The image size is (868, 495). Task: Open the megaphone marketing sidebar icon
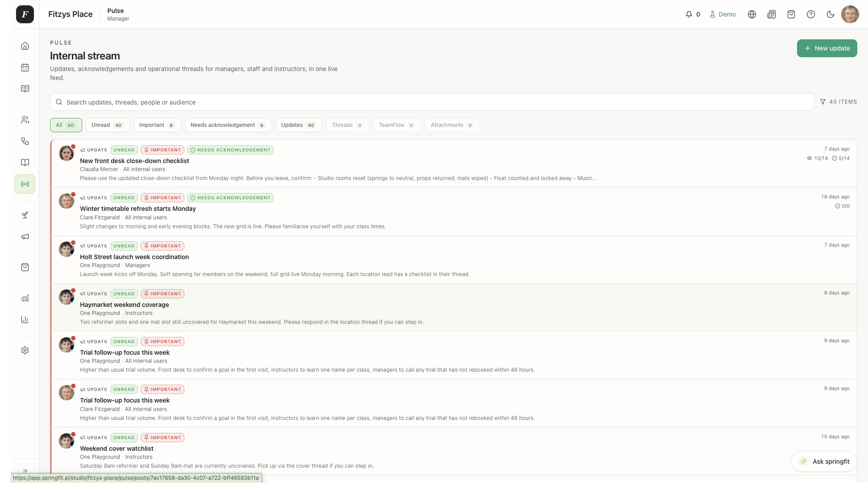point(25,236)
